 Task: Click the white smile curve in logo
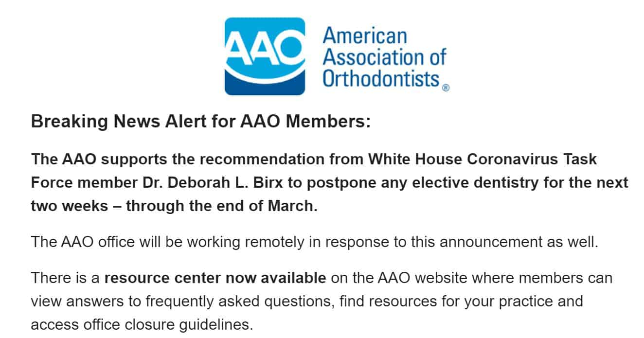coord(265,72)
